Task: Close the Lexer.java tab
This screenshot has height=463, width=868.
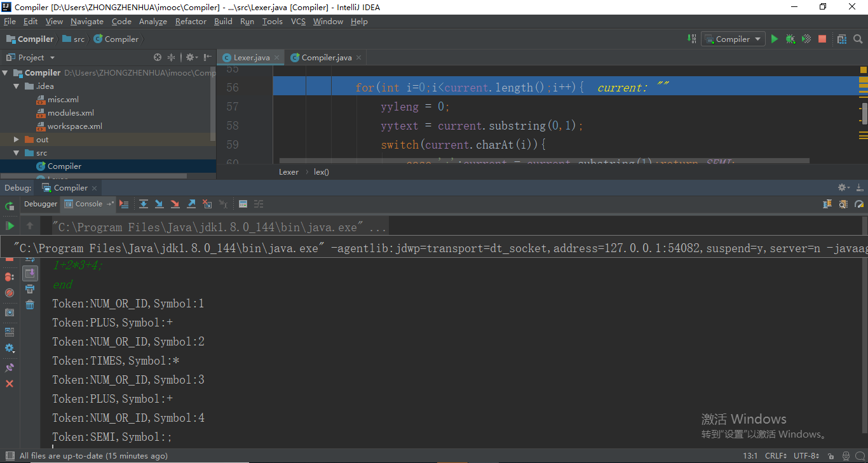Action: coord(276,57)
